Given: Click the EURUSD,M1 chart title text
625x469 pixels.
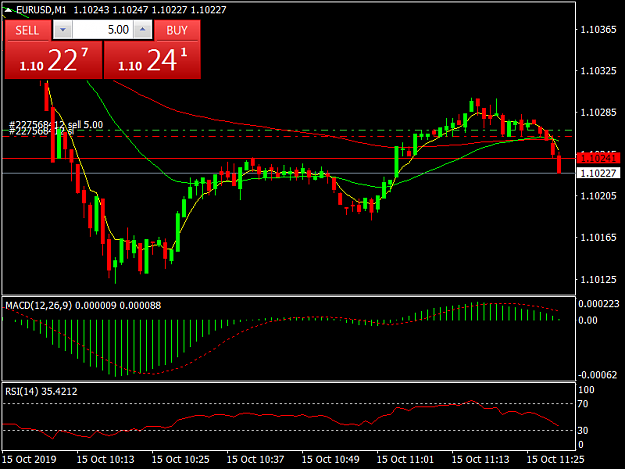Looking at the screenshot, I should tap(41, 10).
